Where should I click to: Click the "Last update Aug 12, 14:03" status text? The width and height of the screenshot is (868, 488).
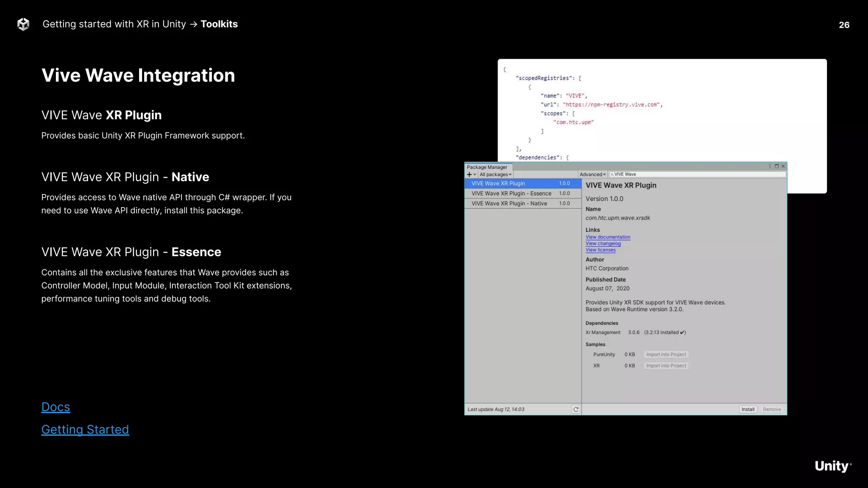pyautogui.click(x=496, y=409)
